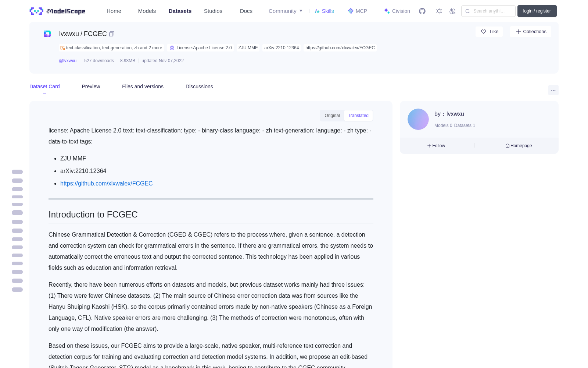Add dataset to Collections

[x=531, y=32]
